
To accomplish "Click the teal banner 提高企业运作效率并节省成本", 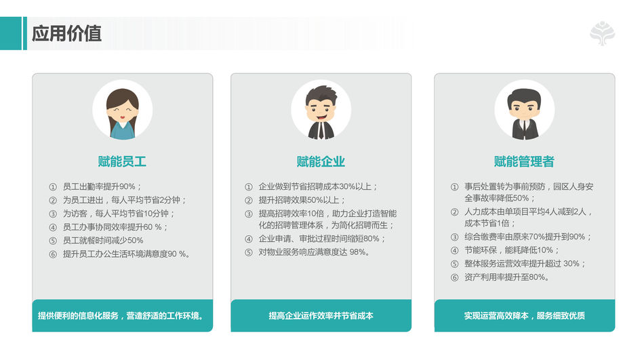I will pyautogui.click(x=321, y=316).
